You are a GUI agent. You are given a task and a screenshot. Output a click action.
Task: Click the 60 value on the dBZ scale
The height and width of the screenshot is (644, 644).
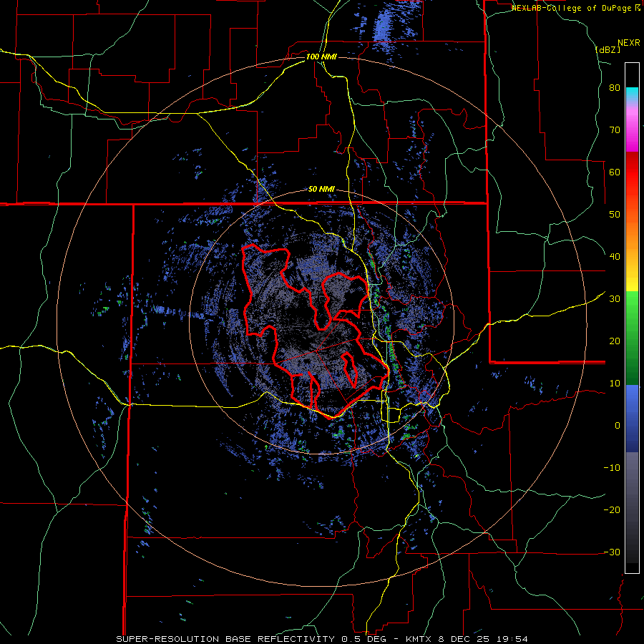(615, 172)
